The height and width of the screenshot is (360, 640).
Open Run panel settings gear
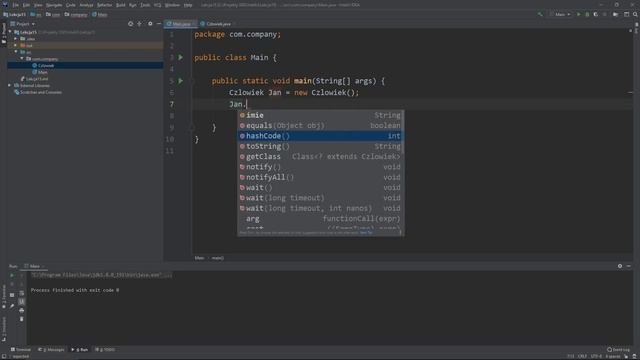(x=620, y=266)
